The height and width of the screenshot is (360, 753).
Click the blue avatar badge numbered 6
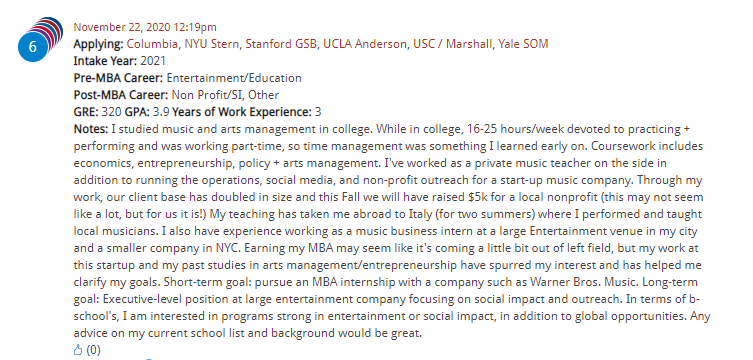tap(33, 47)
